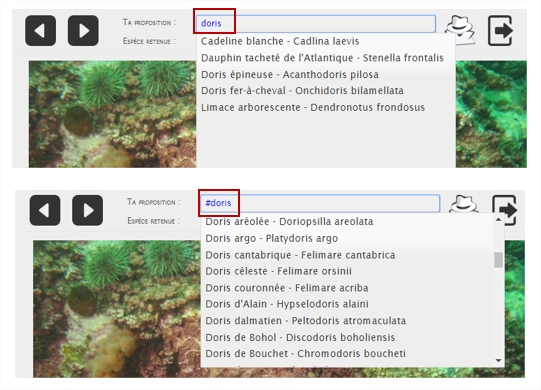Click the exit icon in top panel

501,30
